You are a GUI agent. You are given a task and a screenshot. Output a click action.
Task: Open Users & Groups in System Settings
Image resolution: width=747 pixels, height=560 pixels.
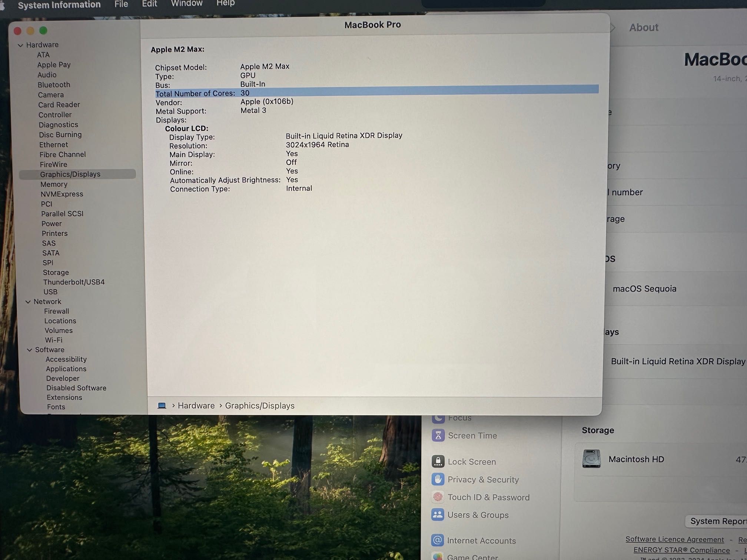[470, 515]
